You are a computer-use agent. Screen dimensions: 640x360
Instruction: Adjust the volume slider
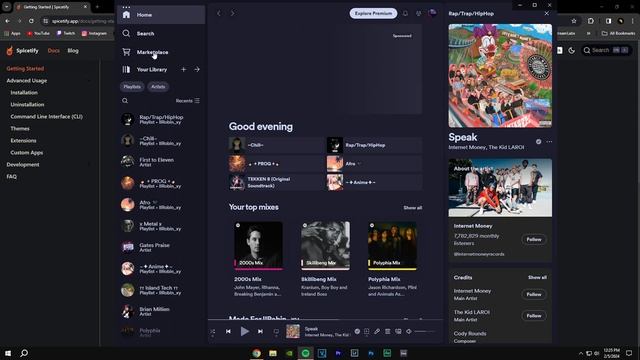(425, 331)
